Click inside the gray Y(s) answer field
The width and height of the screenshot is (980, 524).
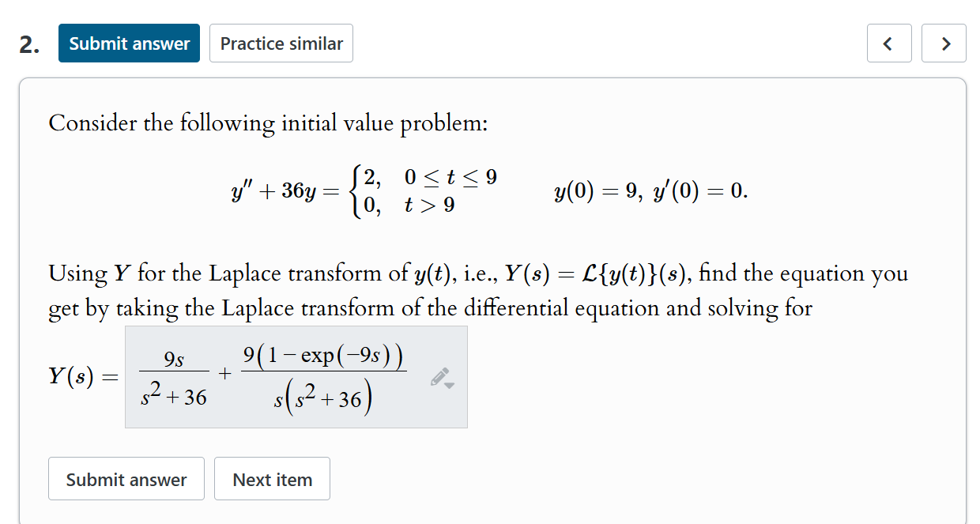(x=296, y=376)
